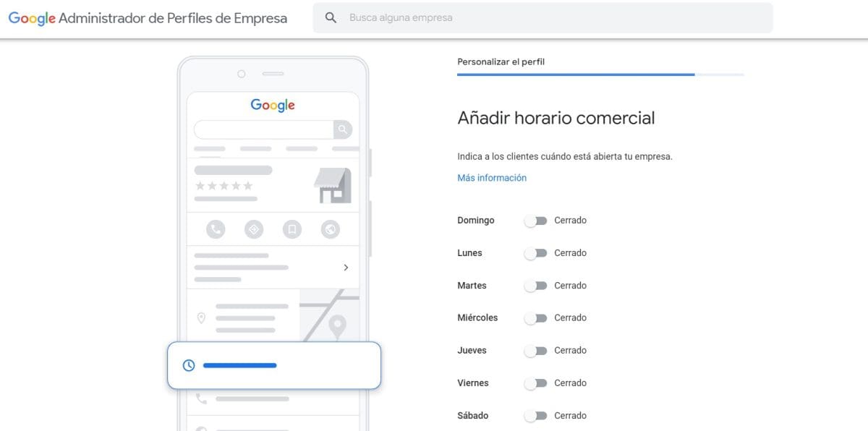This screenshot has width=868, height=431.
Task: Click the phone call icon in the phone mockup
Action: coord(216,230)
